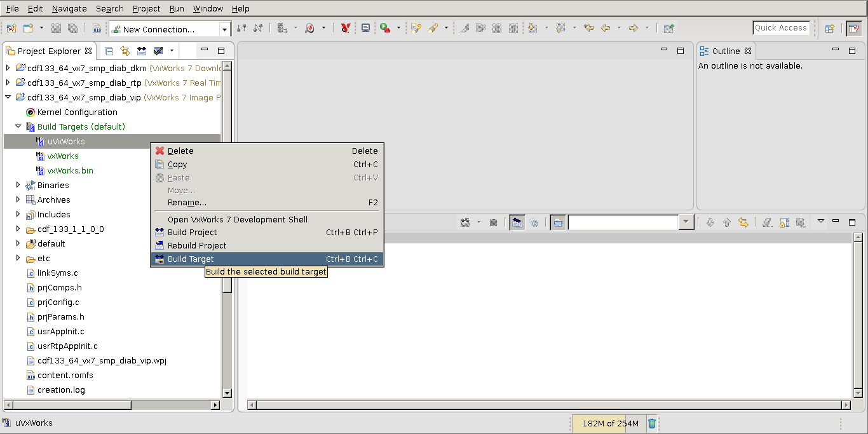Screen dimensions: 868x434
Task: Click the Disconnect target toolbar icon
Action: pos(258,29)
